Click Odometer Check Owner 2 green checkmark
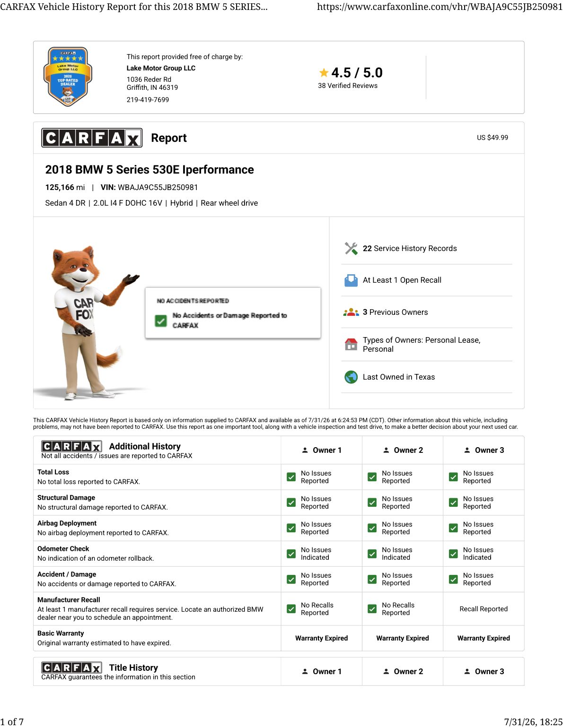The height and width of the screenshot is (728, 563). 372,554
